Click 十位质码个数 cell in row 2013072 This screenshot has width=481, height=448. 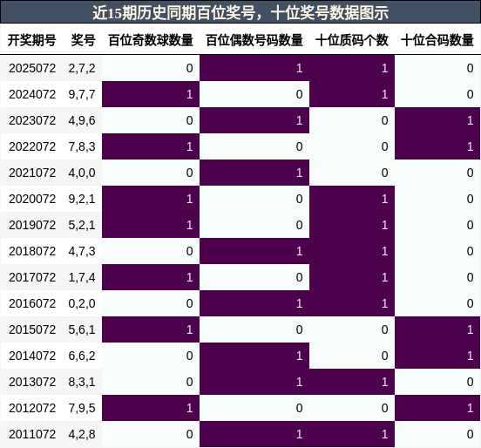352,382
